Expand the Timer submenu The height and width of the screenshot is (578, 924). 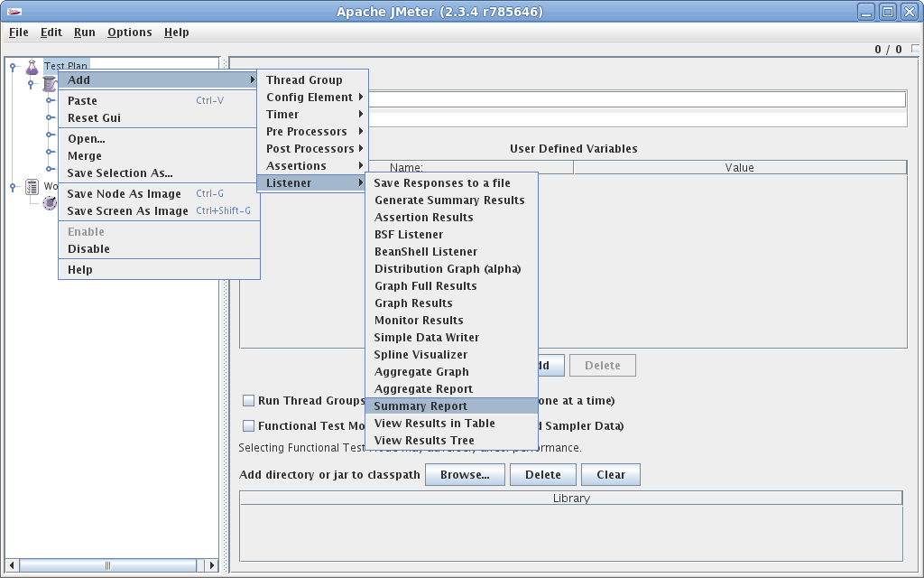[313, 115]
